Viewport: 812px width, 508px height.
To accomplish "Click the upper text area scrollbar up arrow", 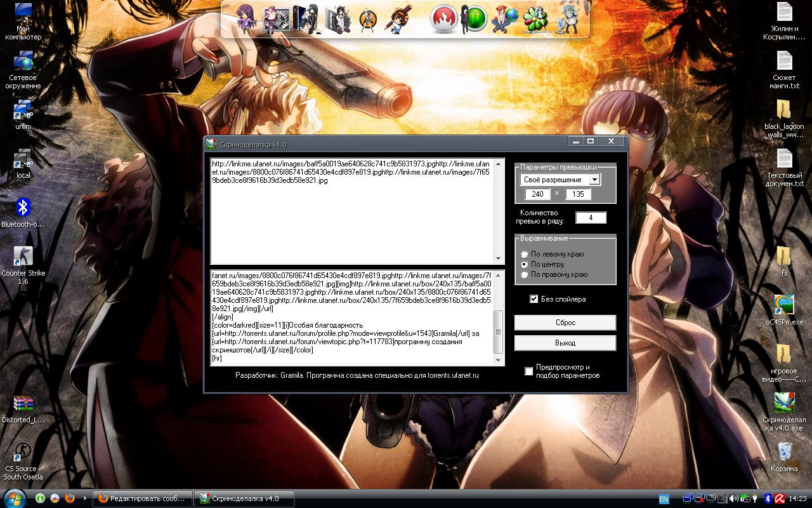I will click(500, 164).
